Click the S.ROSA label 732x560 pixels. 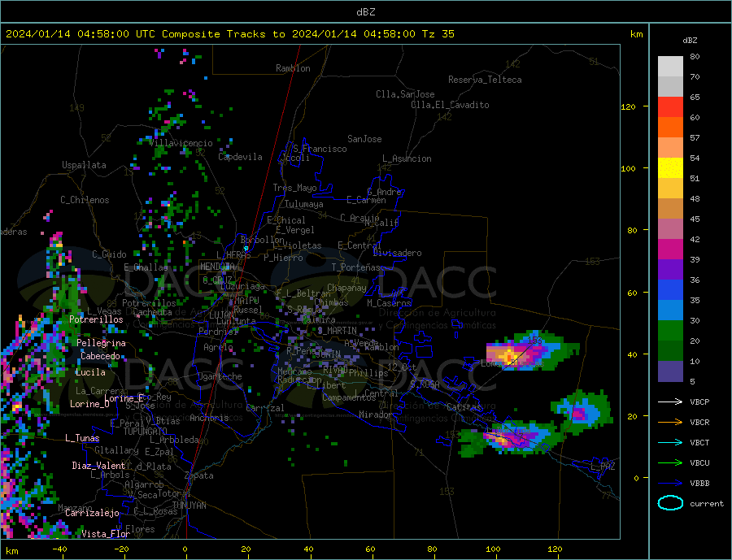point(425,384)
